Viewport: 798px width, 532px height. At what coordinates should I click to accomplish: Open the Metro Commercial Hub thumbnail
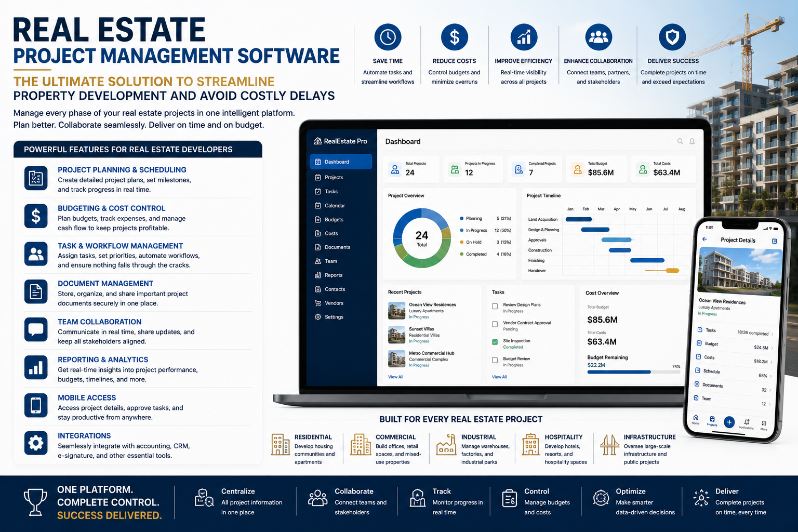[x=397, y=359]
